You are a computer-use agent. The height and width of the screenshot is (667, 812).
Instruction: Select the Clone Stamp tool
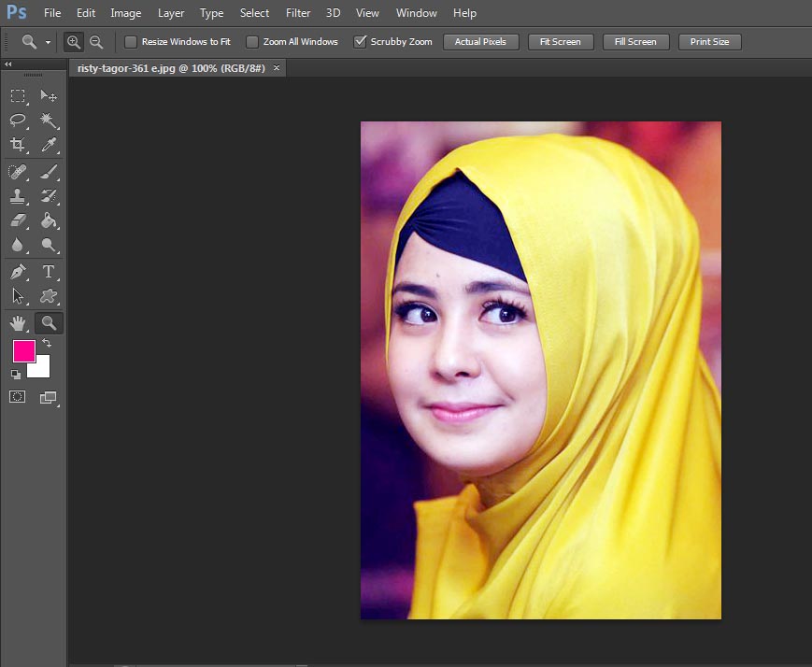(x=18, y=196)
